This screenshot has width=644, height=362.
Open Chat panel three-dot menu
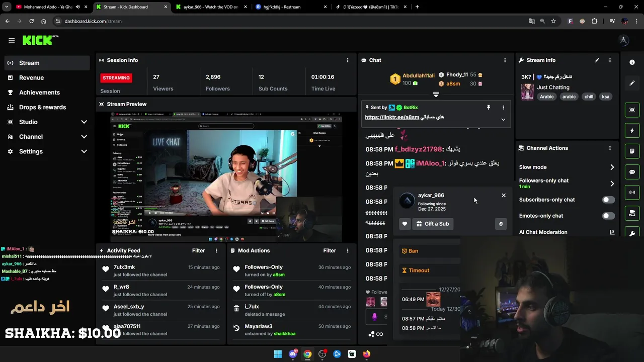click(505, 60)
